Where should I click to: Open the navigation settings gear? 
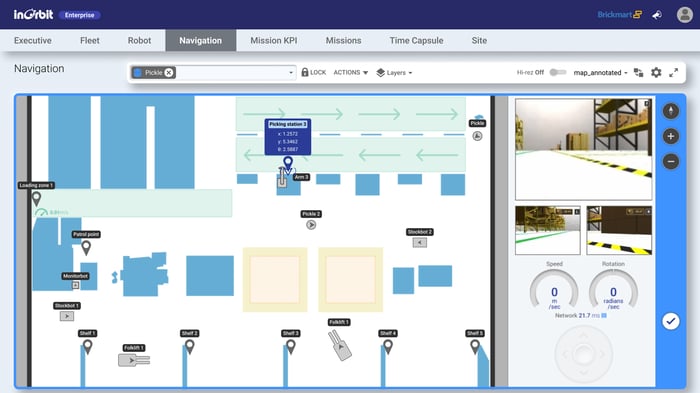pos(656,72)
